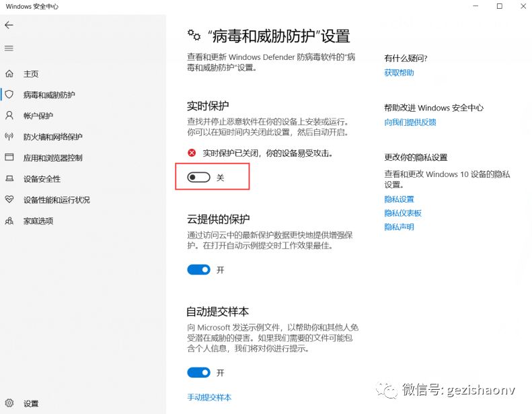Click the 手动提交样本 link
This screenshot has width=532, height=414.
[x=209, y=397]
